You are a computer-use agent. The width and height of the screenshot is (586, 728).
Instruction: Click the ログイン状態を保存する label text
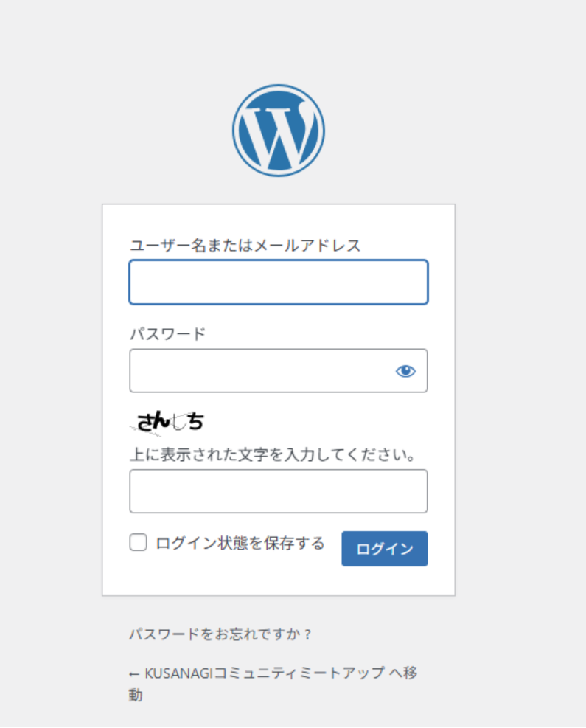tap(240, 544)
